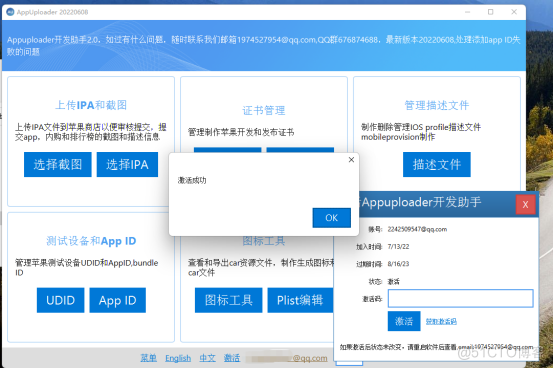554x369 pixels.
Task: Click into the 激活码 input field
Action: point(460,298)
